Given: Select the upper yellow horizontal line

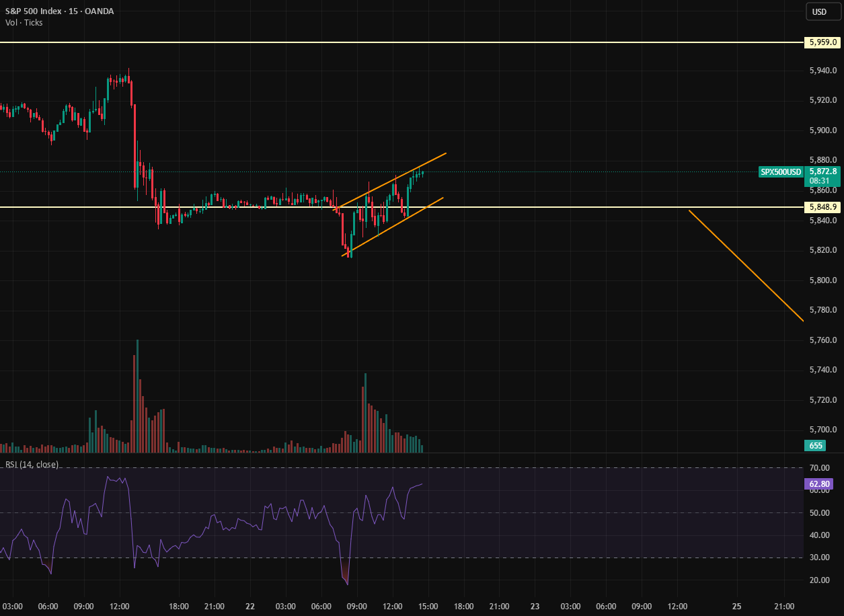Looking at the screenshot, I should coord(401,42).
